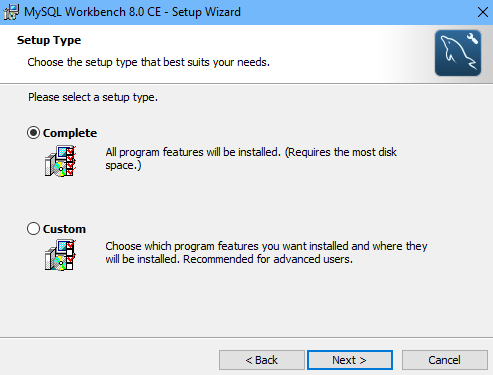This screenshot has width=493, height=375.
Task: Click the MySQL Workbench 8.0 CE title text
Action: [93, 12]
